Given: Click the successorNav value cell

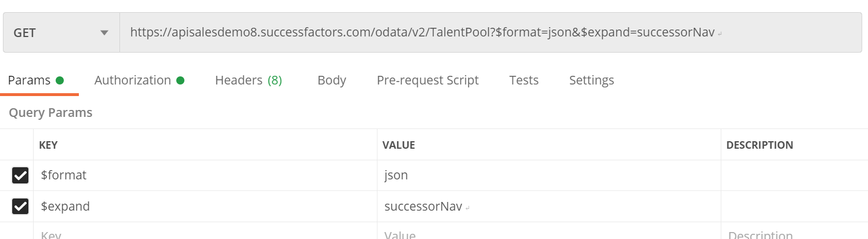Looking at the screenshot, I should 549,206.
